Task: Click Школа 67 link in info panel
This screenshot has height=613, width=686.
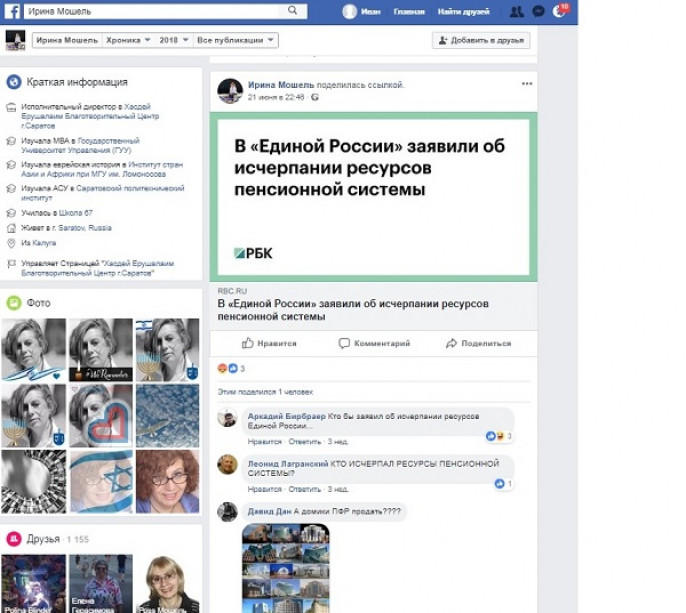Action: [76, 213]
